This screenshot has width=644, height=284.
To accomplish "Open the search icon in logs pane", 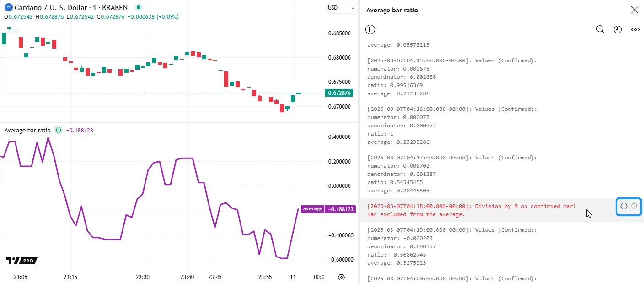I will (x=601, y=30).
